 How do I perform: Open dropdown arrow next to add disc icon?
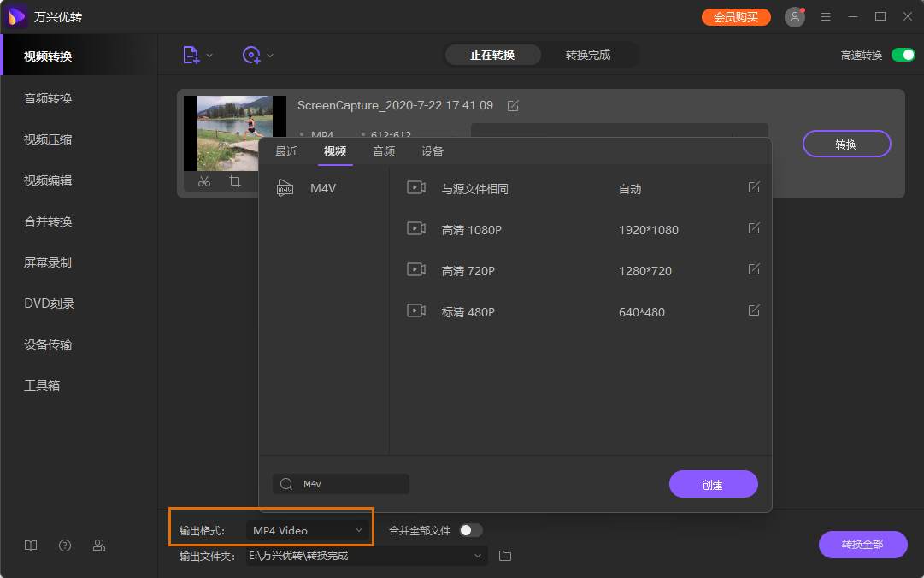tap(270, 56)
